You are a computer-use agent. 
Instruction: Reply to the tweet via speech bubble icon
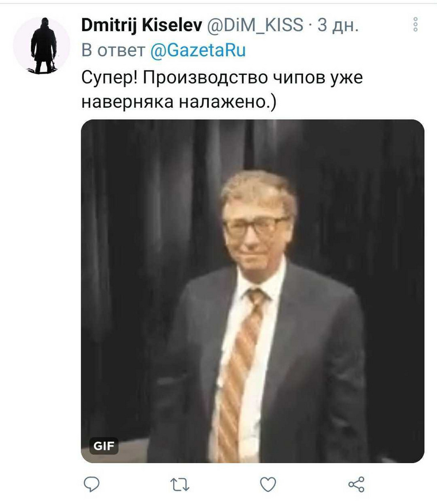click(91, 484)
